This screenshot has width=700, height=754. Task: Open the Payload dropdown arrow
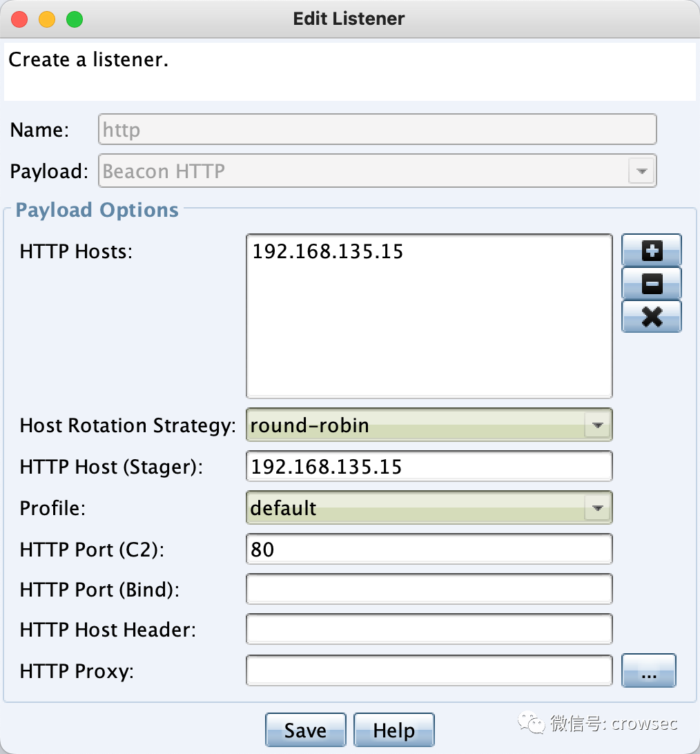click(641, 171)
